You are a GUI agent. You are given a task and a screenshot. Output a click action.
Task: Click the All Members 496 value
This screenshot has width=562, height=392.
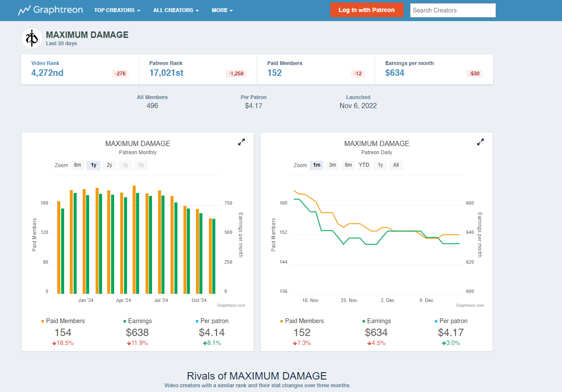152,106
